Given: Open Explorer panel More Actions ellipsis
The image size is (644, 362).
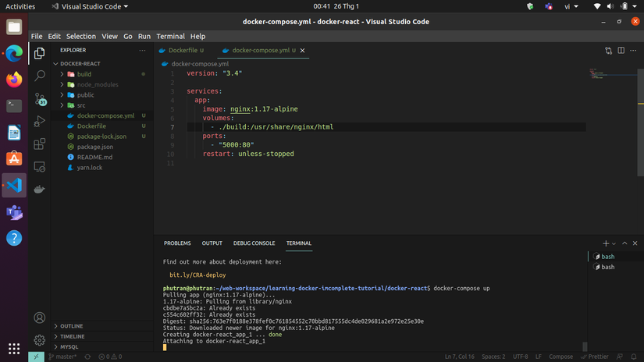Looking at the screenshot, I should [x=142, y=50].
